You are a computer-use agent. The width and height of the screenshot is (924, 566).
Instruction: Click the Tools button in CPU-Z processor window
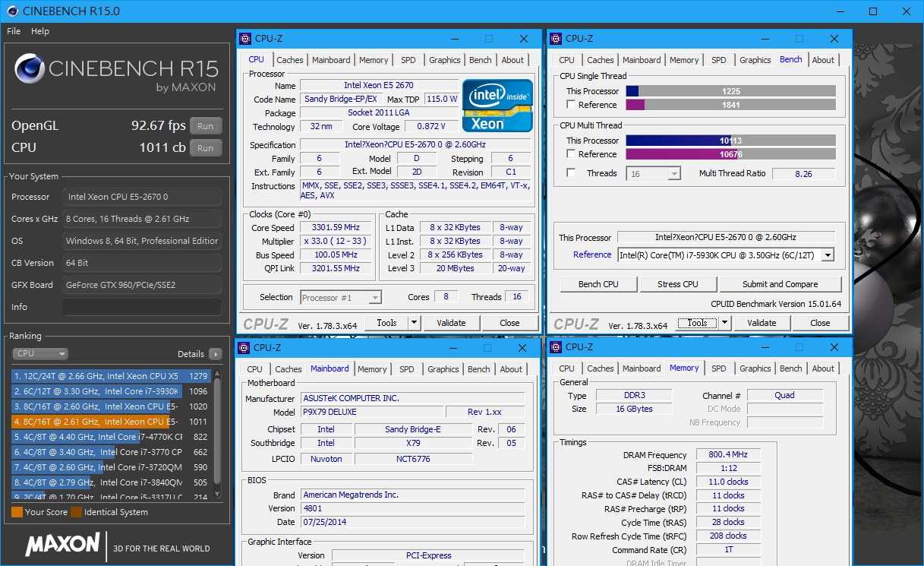(386, 323)
